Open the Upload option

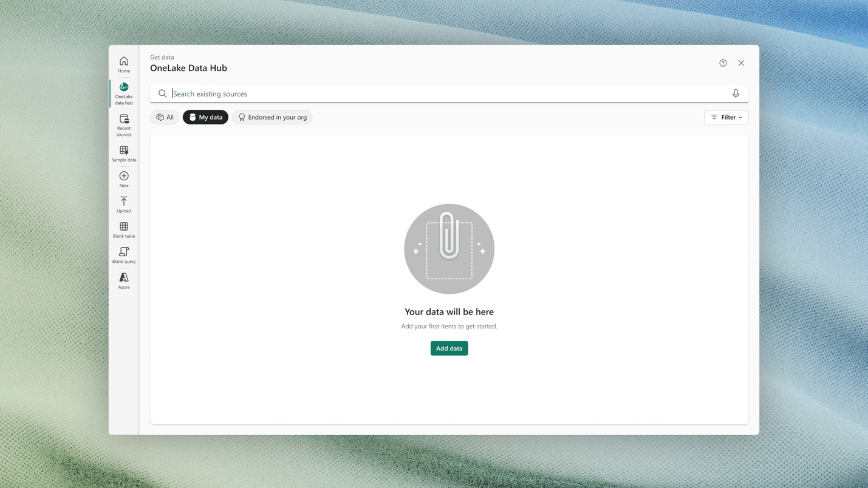tap(124, 205)
